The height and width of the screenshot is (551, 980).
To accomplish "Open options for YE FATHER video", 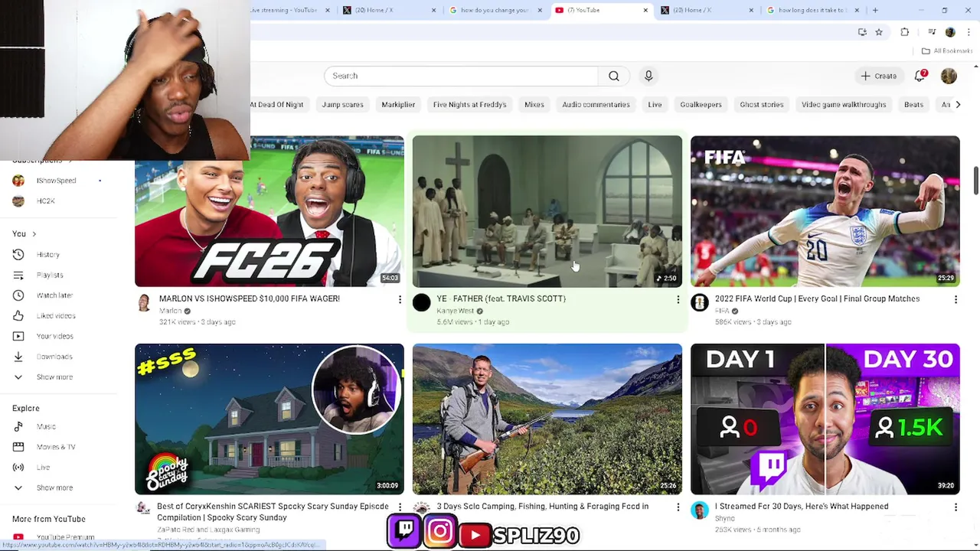I will 678,299.
